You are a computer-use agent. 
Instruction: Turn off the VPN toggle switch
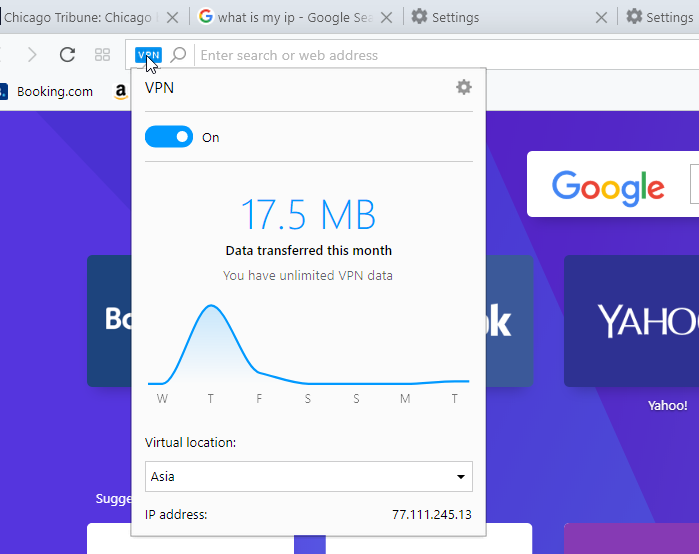[x=169, y=137]
